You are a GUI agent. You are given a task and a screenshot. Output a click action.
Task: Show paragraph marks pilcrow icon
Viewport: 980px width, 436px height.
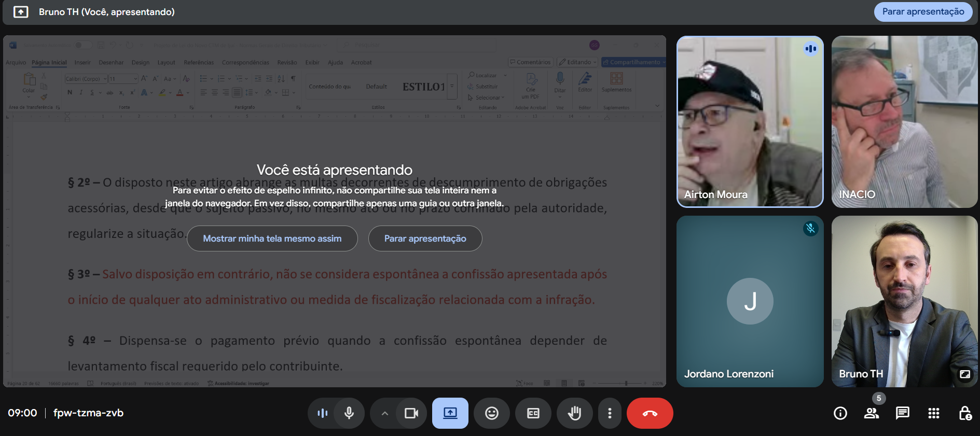click(293, 79)
